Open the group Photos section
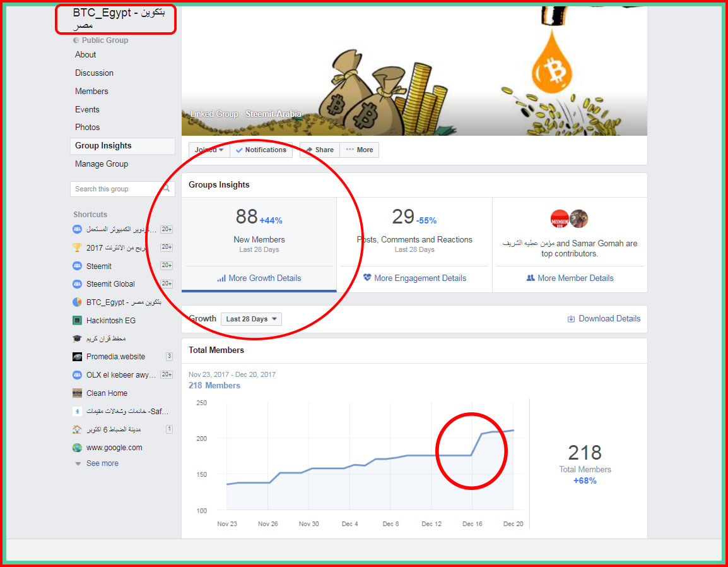 [x=87, y=127]
